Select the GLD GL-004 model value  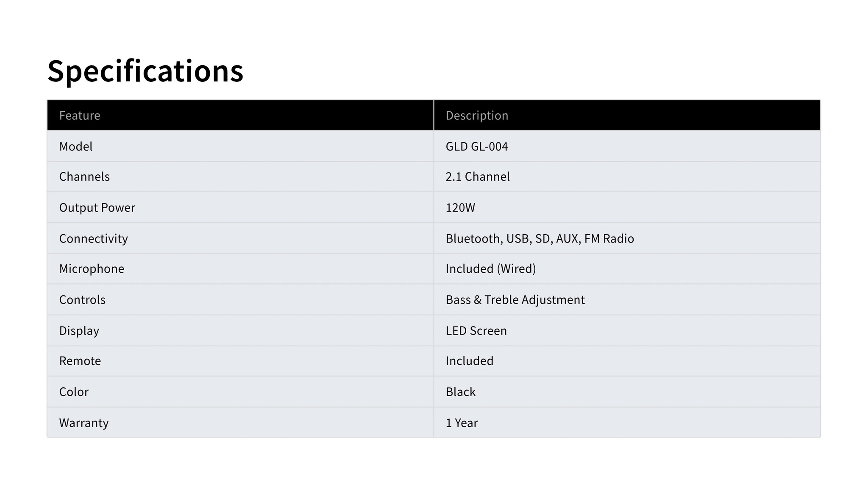[477, 146]
